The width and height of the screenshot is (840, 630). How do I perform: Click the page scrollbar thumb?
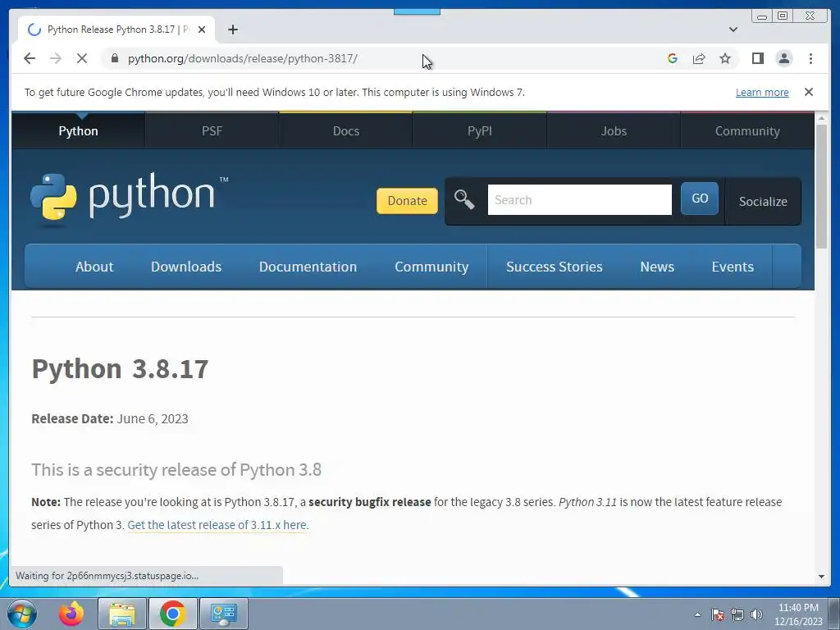click(821, 186)
